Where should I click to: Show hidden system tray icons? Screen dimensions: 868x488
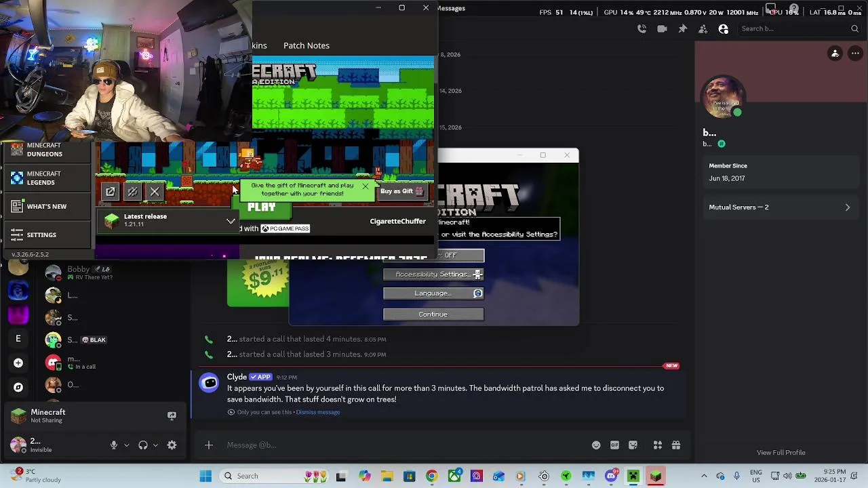coord(704,476)
